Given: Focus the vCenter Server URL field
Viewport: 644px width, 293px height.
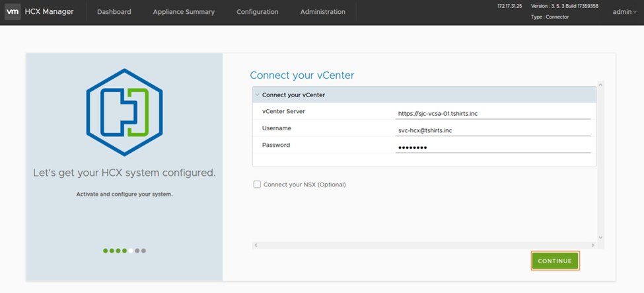Looking at the screenshot, I should point(492,113).
